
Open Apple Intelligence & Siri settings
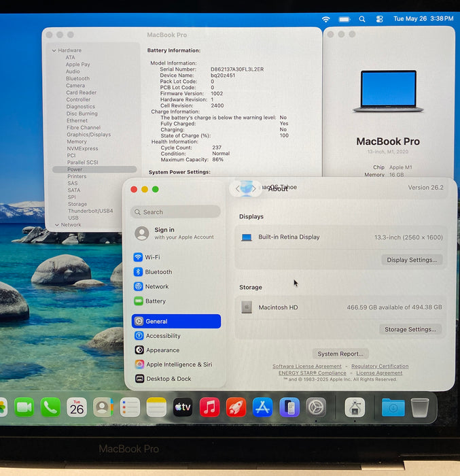point(176,364)
